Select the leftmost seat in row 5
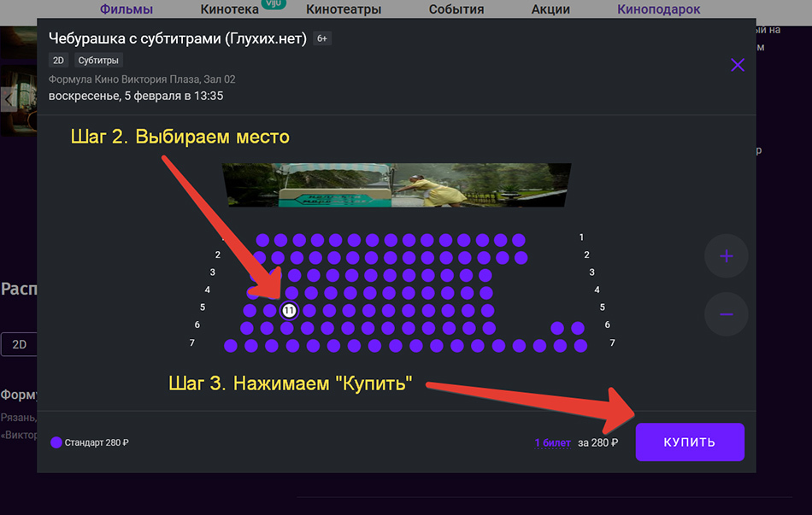The width and height of the screenshot is (812, 515). (250, 311)
